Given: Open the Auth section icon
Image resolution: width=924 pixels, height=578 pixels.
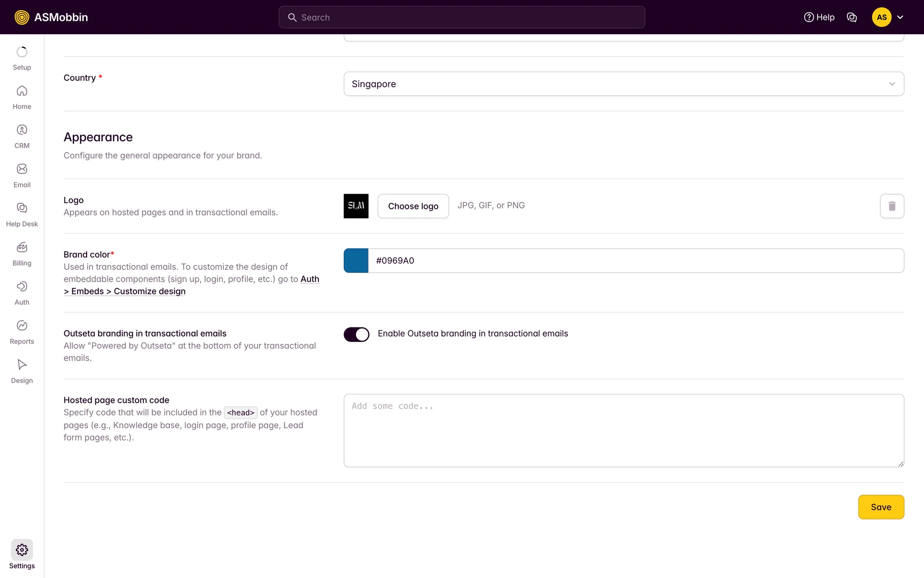Looking at the screenshot, I should (22, 287).
